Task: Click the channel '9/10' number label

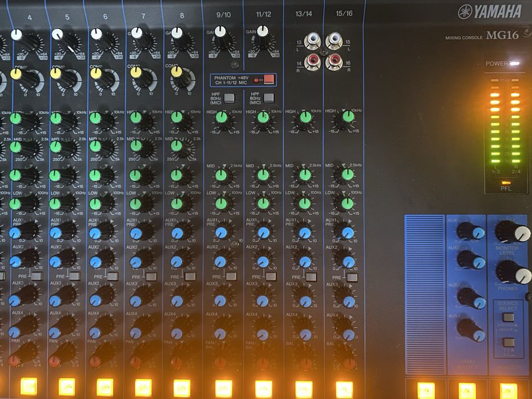Action: pyautogui.click(x=224, y=15)
